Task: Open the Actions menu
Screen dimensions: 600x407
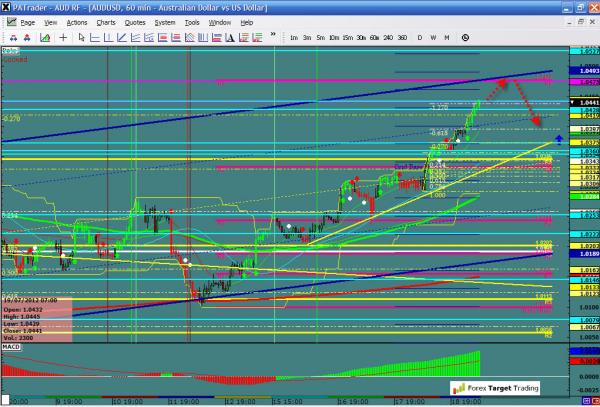Action: point(77,23)
